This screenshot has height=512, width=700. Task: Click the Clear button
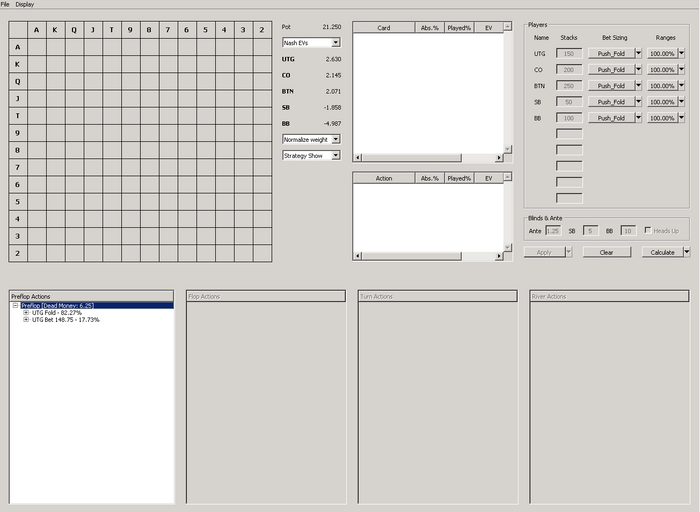607,252
